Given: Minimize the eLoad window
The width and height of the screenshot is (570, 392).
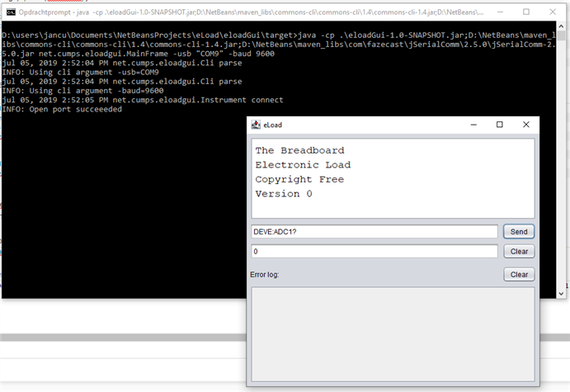Looking at the screenshot, I should point(473,125).
